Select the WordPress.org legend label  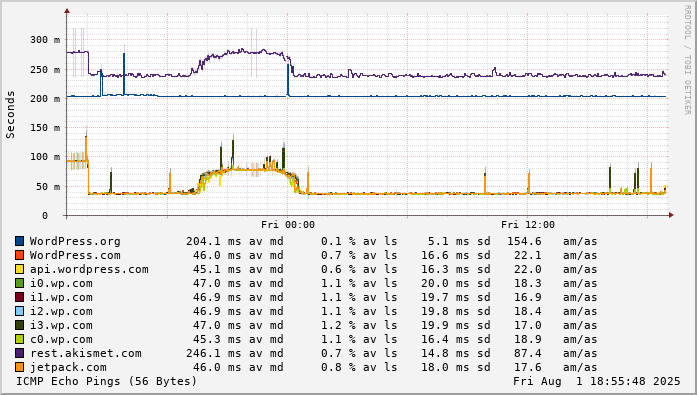pos(75,241)
